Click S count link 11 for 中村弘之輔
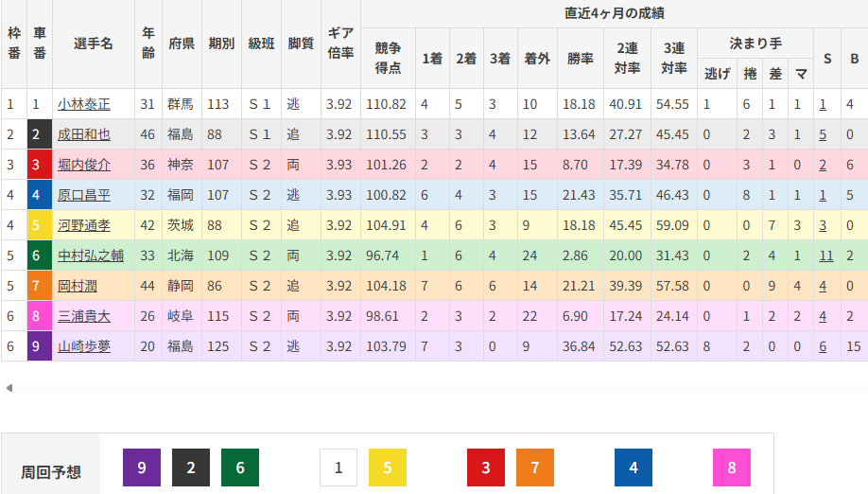Image resolution: width=868 pixels, height=494 pixels. click(826, 256)
